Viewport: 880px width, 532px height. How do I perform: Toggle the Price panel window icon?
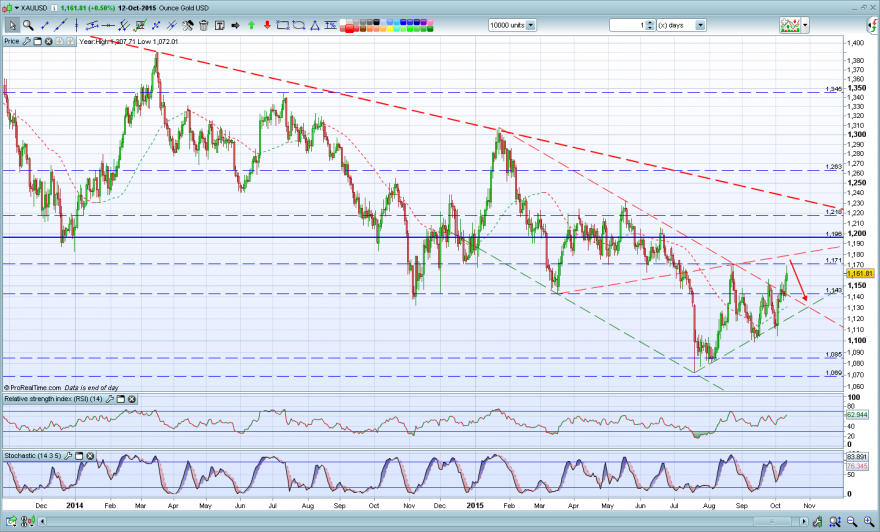point(38,42)
